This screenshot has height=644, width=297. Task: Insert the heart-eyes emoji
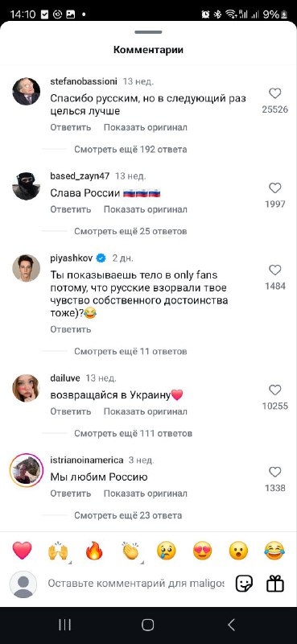(x=203, y=551)
